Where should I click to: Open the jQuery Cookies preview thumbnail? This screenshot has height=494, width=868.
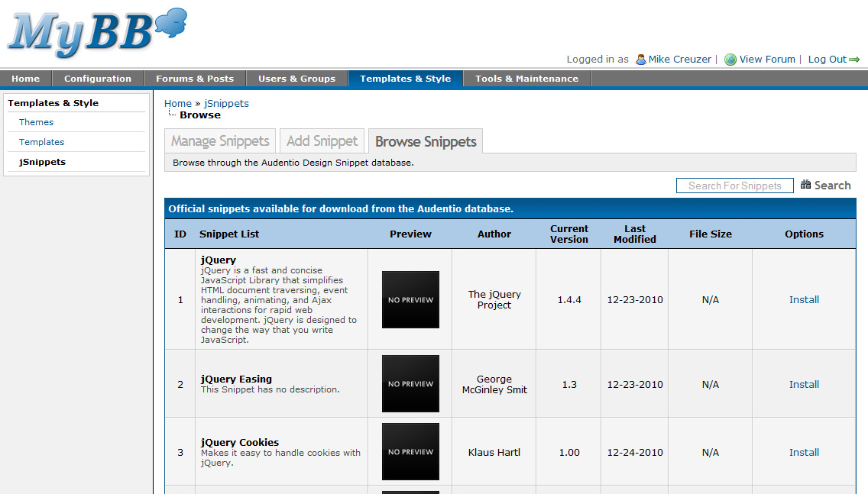click(410, 452)
